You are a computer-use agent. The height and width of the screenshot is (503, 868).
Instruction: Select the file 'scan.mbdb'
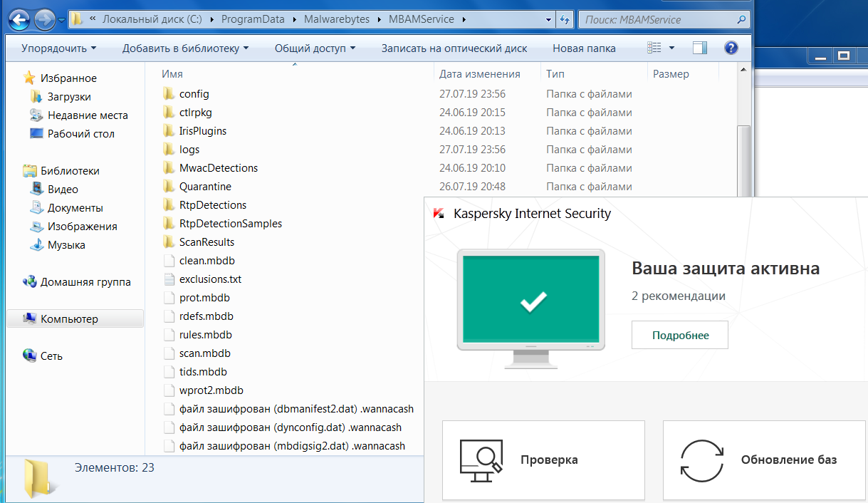(x=205, y=353)
